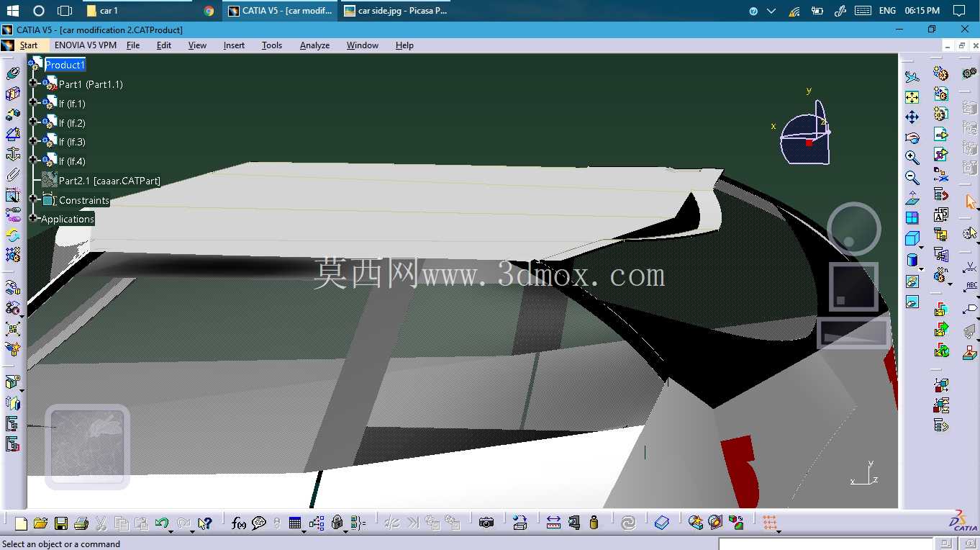
Task: Open the Start menu in CATIA
Action: 29,45
